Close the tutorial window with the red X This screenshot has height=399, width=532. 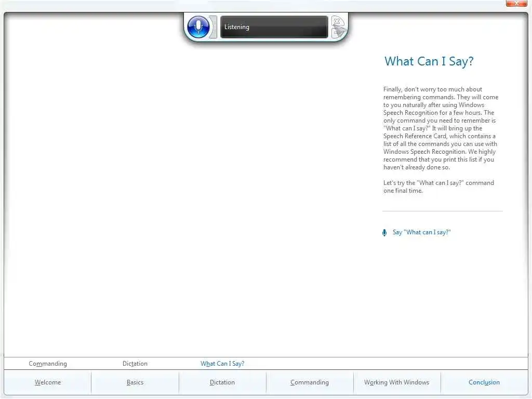[516, 3]
